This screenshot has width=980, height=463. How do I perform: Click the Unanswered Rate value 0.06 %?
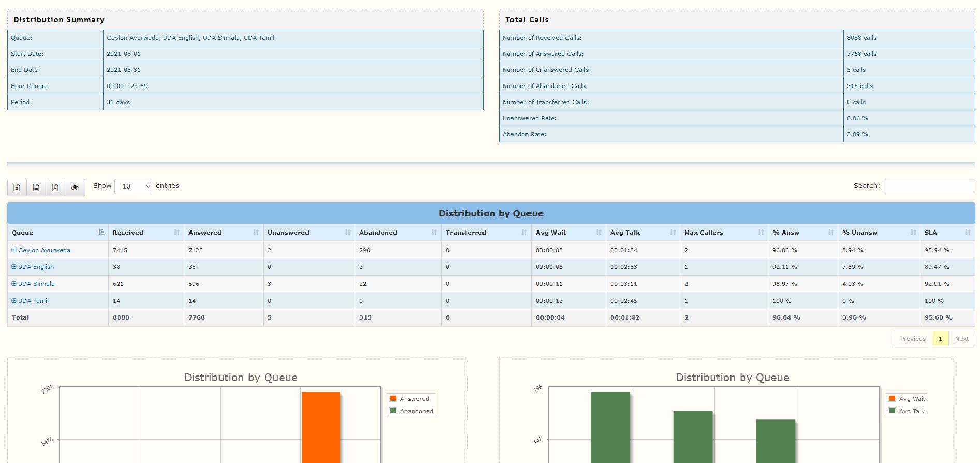857,118
